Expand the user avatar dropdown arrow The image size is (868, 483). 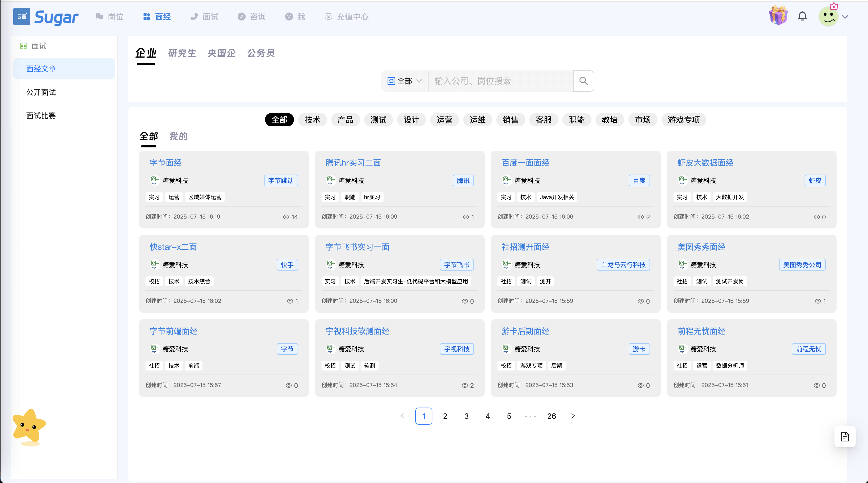pyautogui.click(x=845, y=17)
